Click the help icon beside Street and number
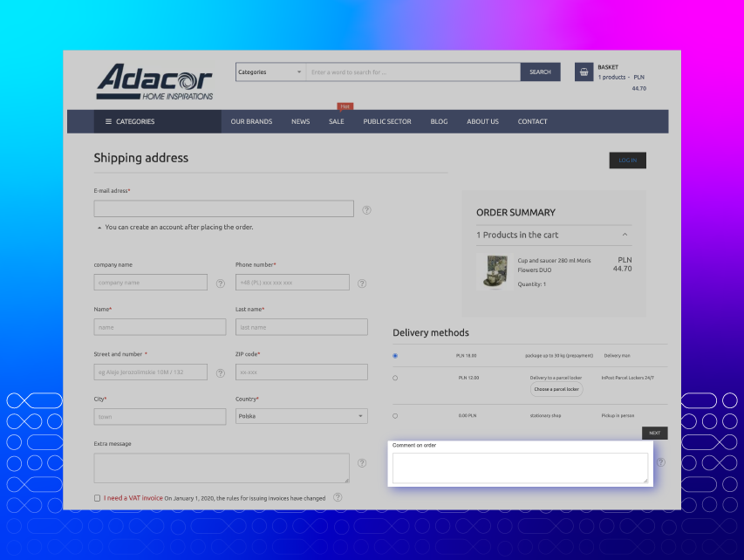Screen dimensions: 744x560 pos(220,372)
